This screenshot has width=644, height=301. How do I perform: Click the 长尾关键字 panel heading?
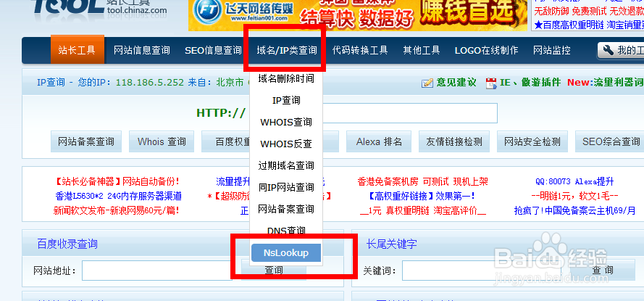(391, 244)
